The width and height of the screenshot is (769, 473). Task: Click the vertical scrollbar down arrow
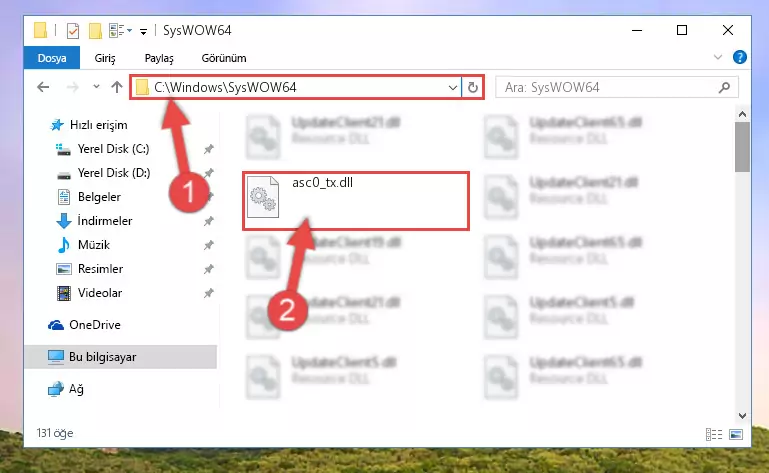tap(743, 416)
